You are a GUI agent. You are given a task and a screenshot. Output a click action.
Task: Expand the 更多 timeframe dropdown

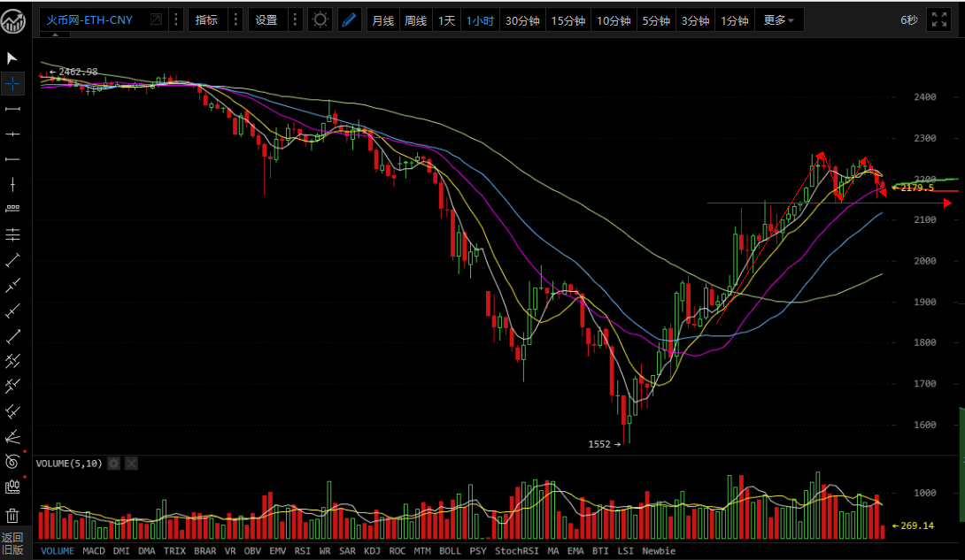(778, 20)
